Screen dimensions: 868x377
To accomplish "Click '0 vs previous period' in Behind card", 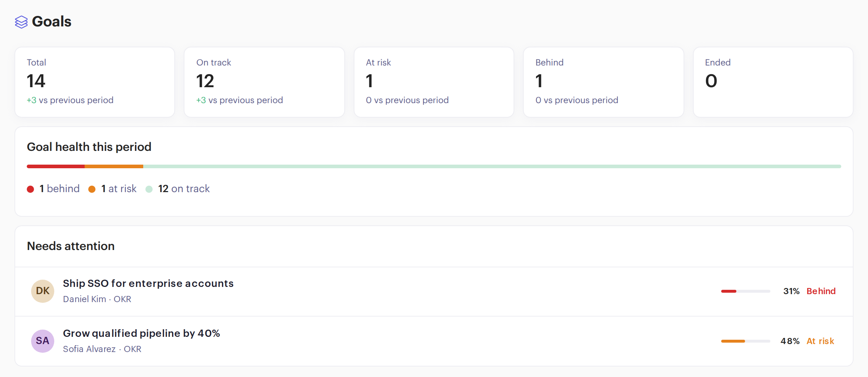I will coord(577,100).
